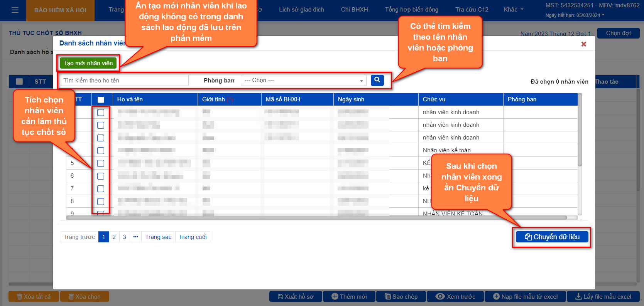
Task: Expand the Phòng ban dropdown
Action: tap(303, 81)
